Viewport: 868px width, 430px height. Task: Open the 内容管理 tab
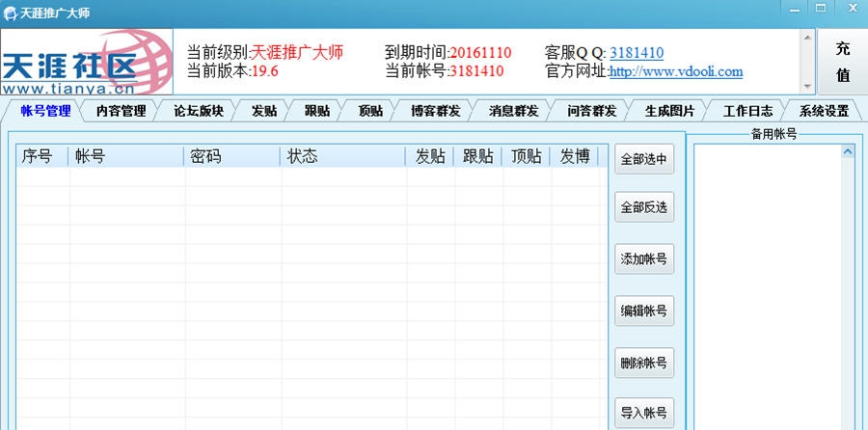121,111
